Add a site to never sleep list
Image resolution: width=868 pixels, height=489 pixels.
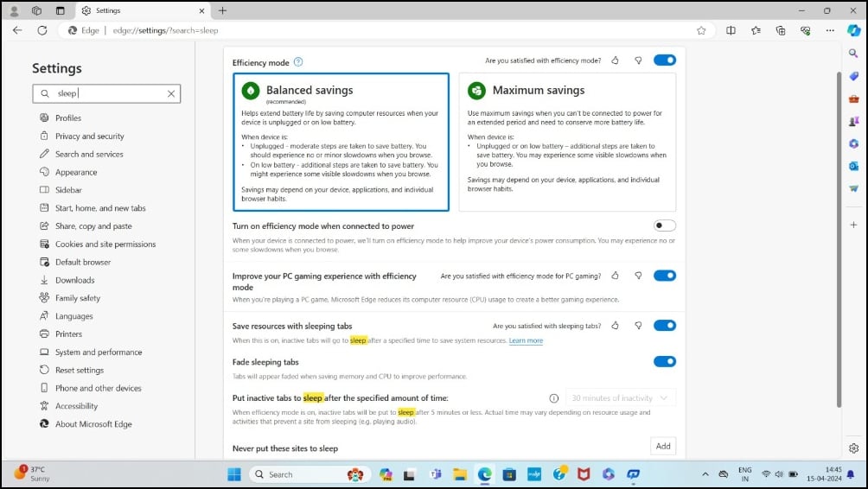pos(663,447)
